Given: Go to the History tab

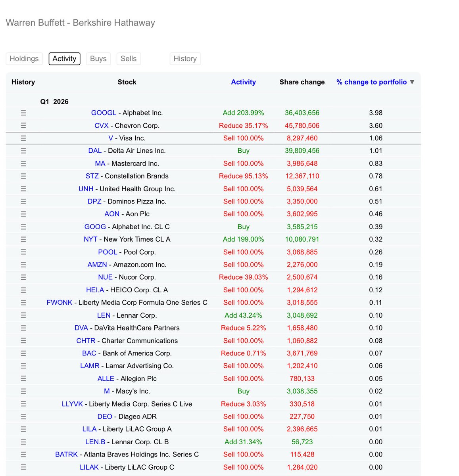Looking at the screenshot, I should [185, 59].
